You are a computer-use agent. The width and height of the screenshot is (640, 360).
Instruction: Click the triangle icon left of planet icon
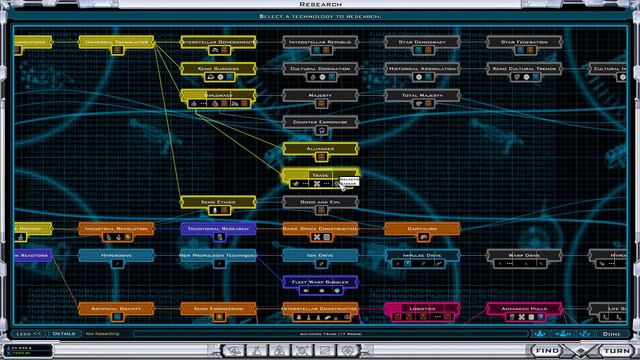click(x=280, y=350)
